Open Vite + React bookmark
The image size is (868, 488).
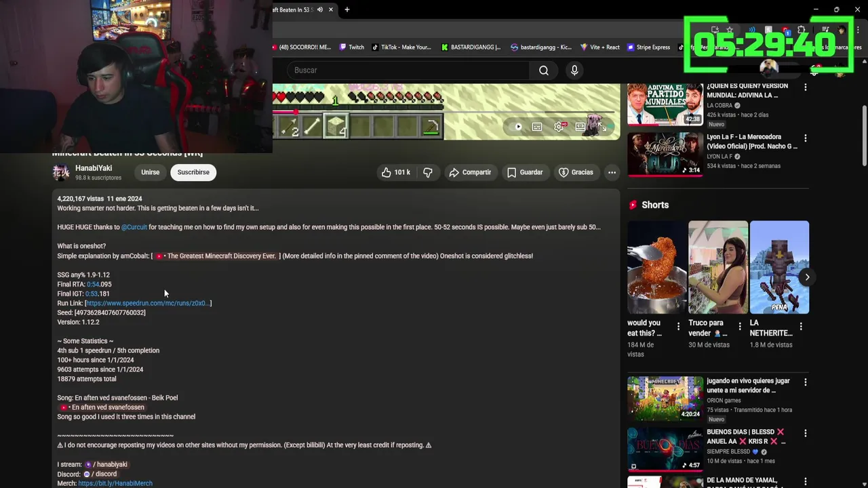point(600,47)
